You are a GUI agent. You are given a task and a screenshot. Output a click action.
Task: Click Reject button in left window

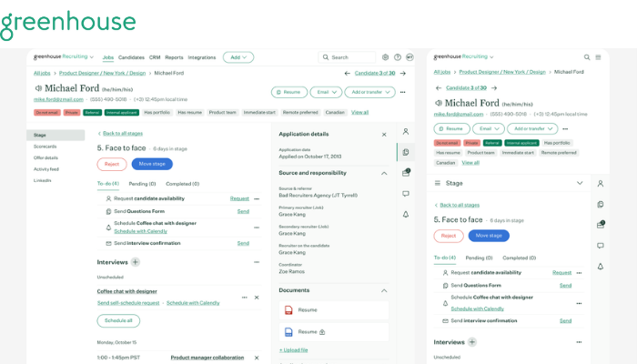point(112,164)
